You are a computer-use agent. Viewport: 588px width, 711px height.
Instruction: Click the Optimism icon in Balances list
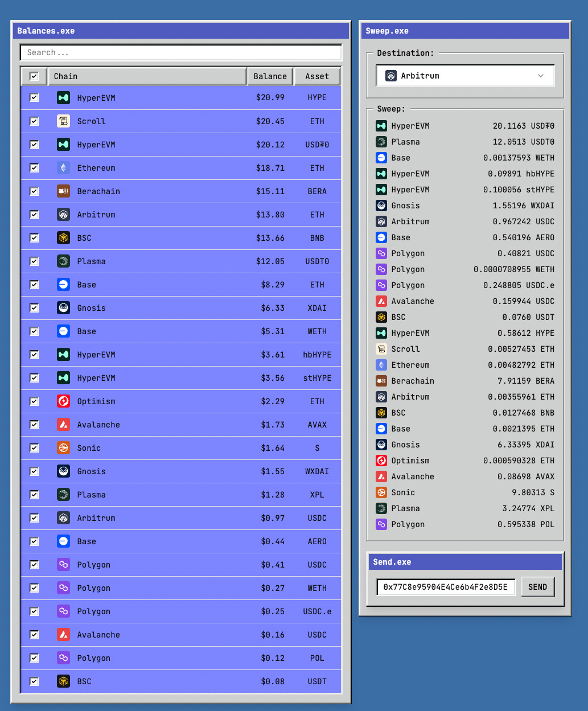pyautogui.click(x=63, y=401)
